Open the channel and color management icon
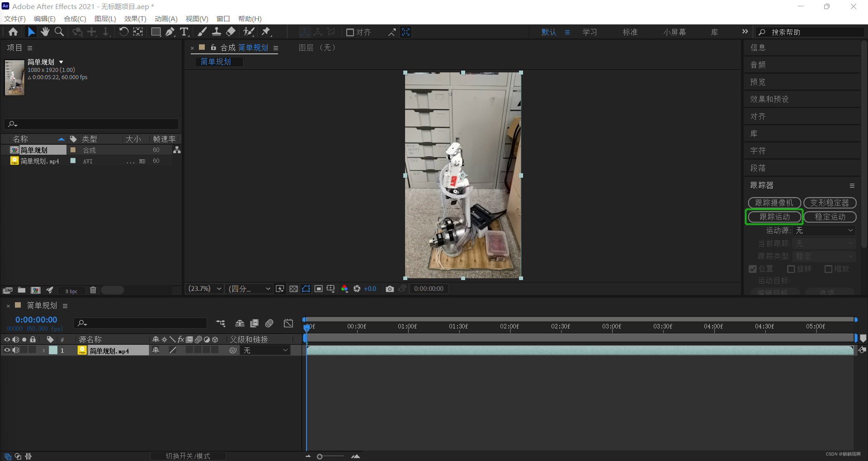 [x=344, y=289]
